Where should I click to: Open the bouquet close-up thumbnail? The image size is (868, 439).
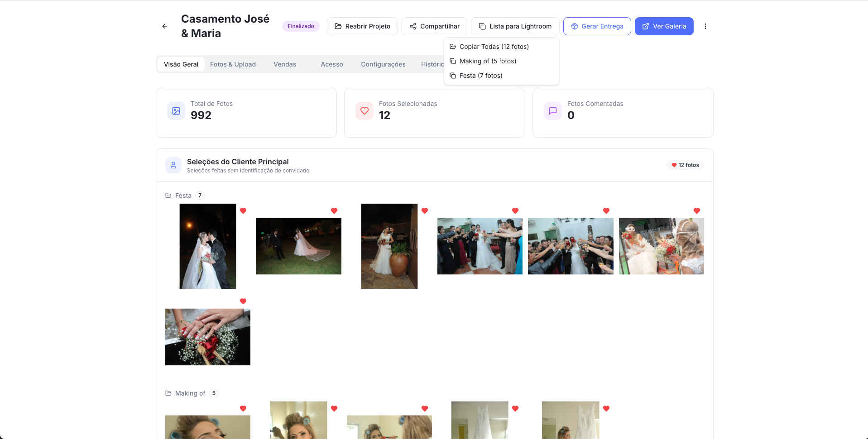pyautogui.click(x=662, y=246)
